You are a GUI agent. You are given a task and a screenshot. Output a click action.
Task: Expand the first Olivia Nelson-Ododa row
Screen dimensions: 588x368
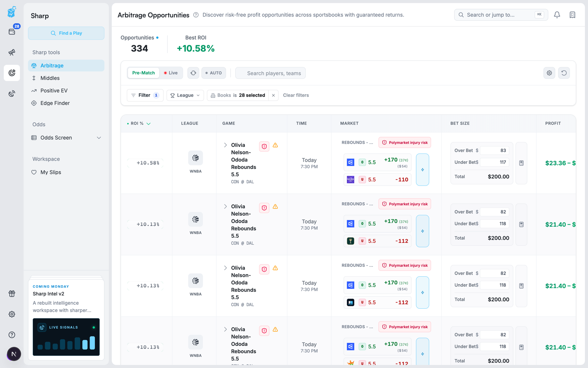225,145
